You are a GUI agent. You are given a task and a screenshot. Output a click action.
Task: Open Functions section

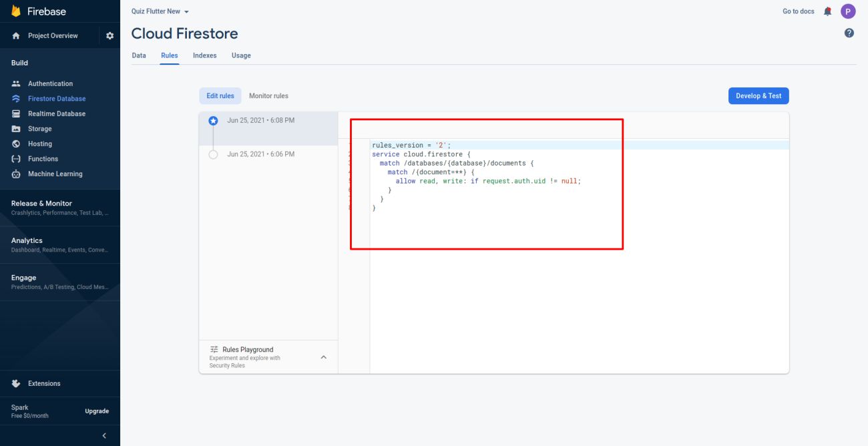pyautogui.click(x=43, y=159)
